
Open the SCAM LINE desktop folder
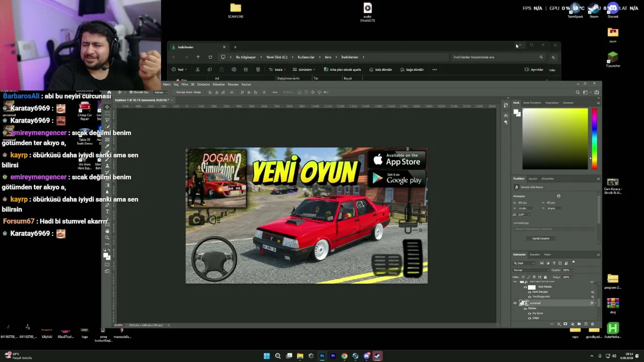tap(235, 11)
